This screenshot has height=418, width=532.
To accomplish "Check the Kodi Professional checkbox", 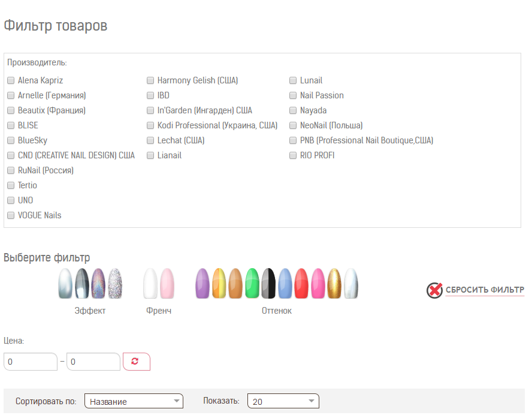I will point(150,125).
